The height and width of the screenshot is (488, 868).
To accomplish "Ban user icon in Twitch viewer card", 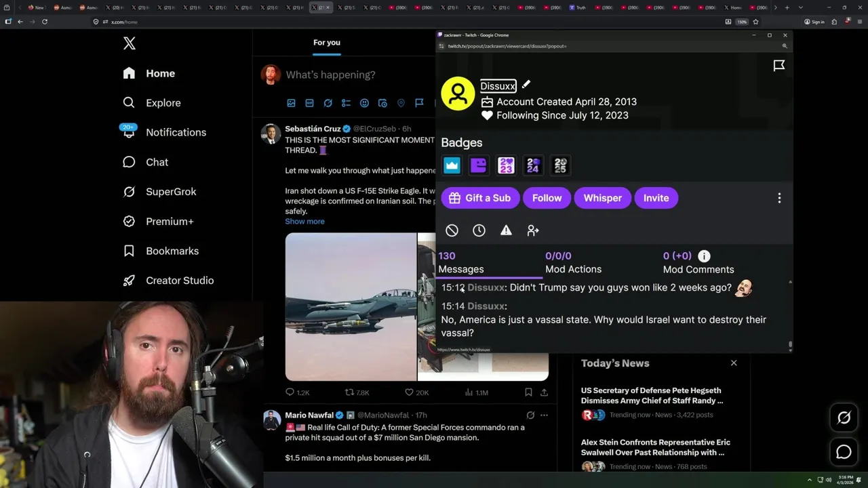I will click(x=452, y=230).
